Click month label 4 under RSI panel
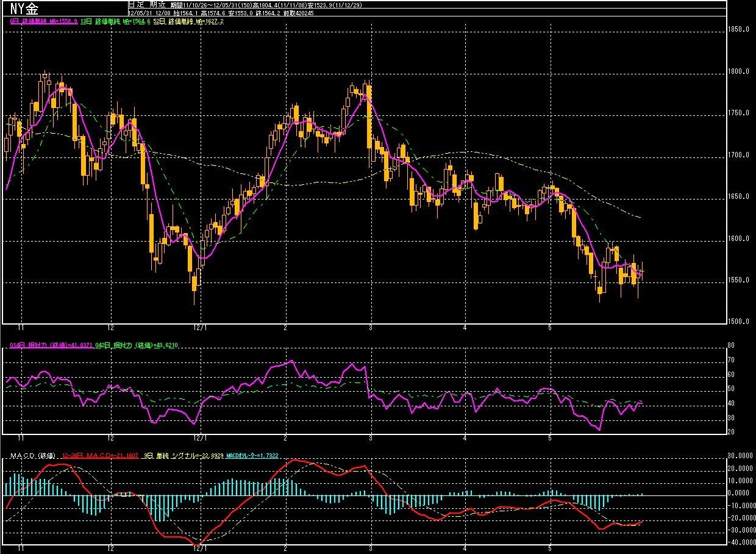756x554 pixels. click(x=465, y=437)
